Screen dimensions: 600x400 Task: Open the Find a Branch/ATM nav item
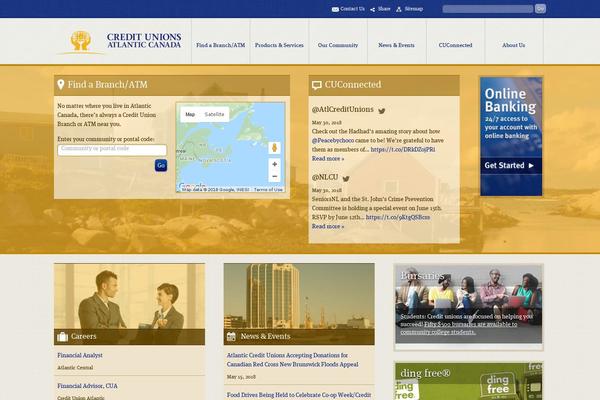click(x=220, y=45)
